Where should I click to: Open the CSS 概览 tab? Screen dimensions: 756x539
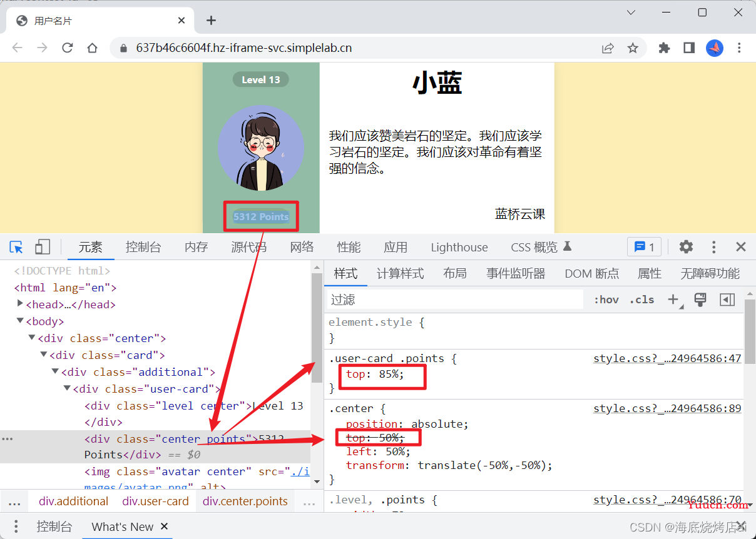541,247
